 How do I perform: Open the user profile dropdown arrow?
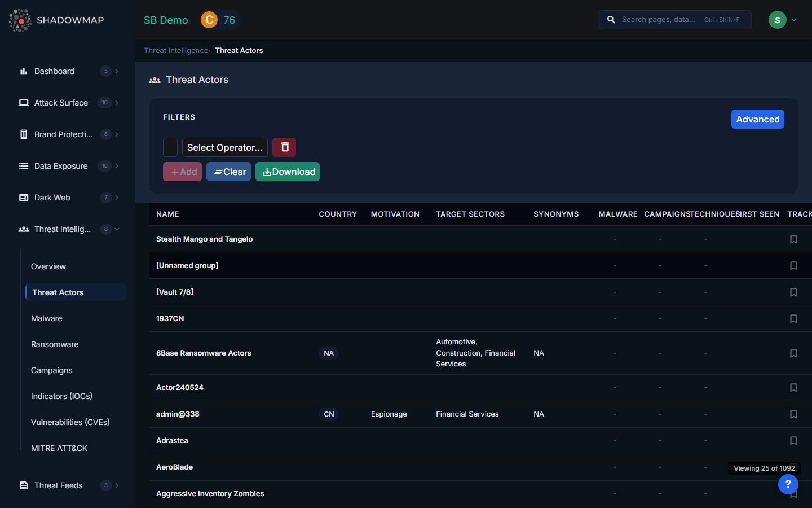tap(794, 20)
